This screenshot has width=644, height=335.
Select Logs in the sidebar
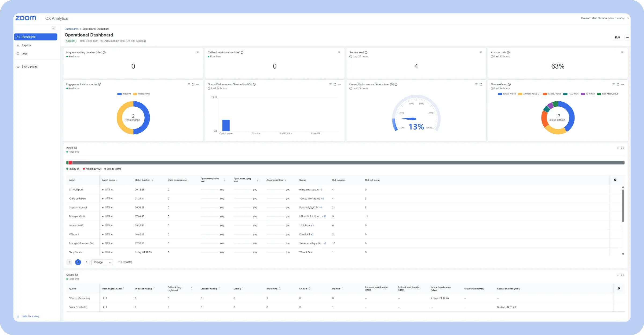tap(24, 53)
